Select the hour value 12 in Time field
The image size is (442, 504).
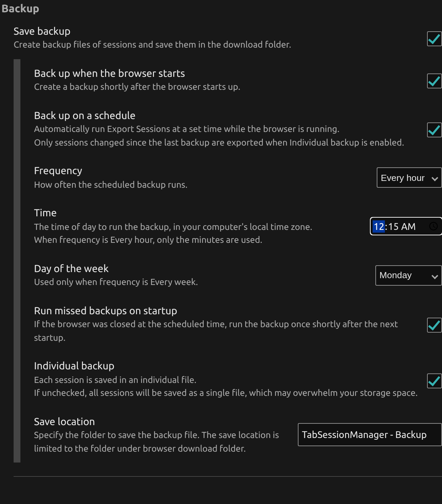click(378, 226)
